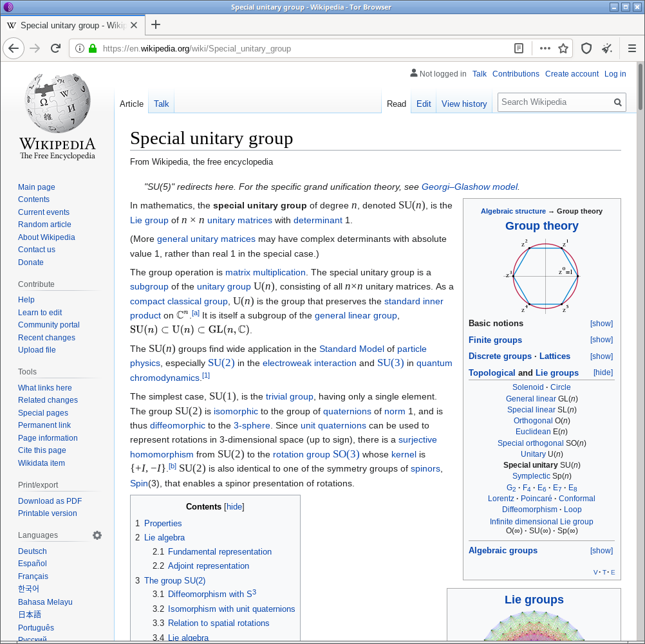Open language settings gear icon
Image resolution: width=645 pixels, height=644 pixels.
click(97, 535)
